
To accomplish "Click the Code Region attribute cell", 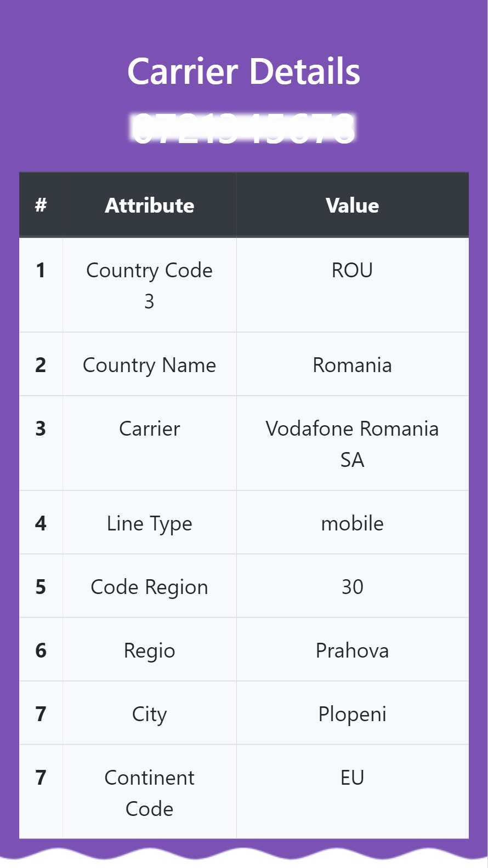I will coord(150,586).
